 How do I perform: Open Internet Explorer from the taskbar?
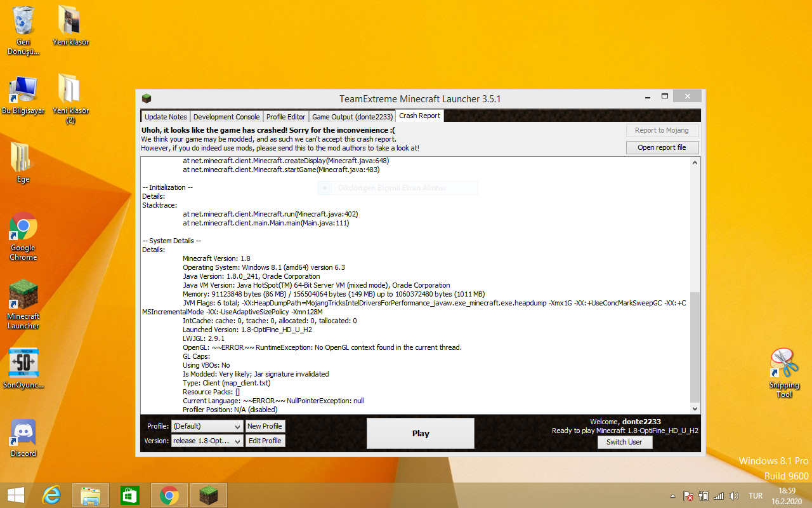point(51,495)
